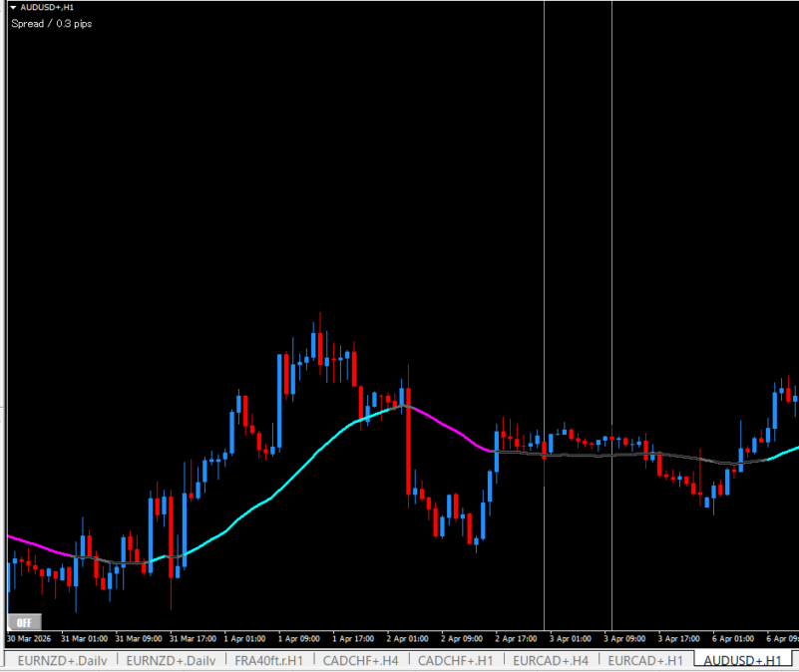Click the active AUDUSD+.H1 tab
The image size is (799, 672).
(x=743, y=660)
